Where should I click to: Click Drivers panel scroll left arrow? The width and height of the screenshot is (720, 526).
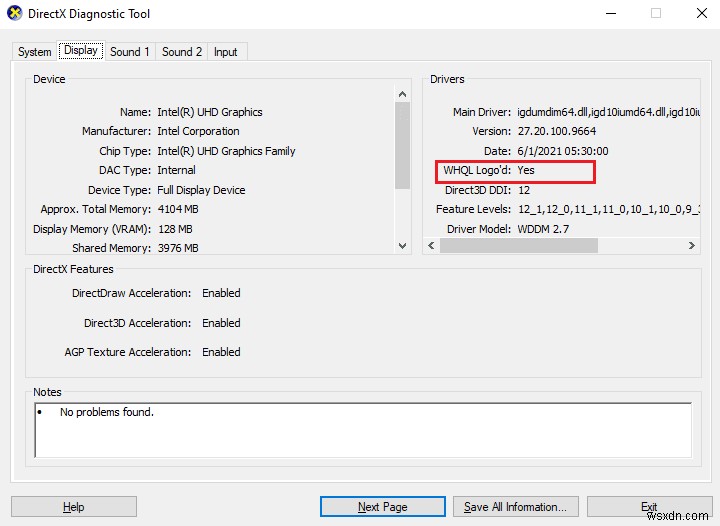[431, 246]
